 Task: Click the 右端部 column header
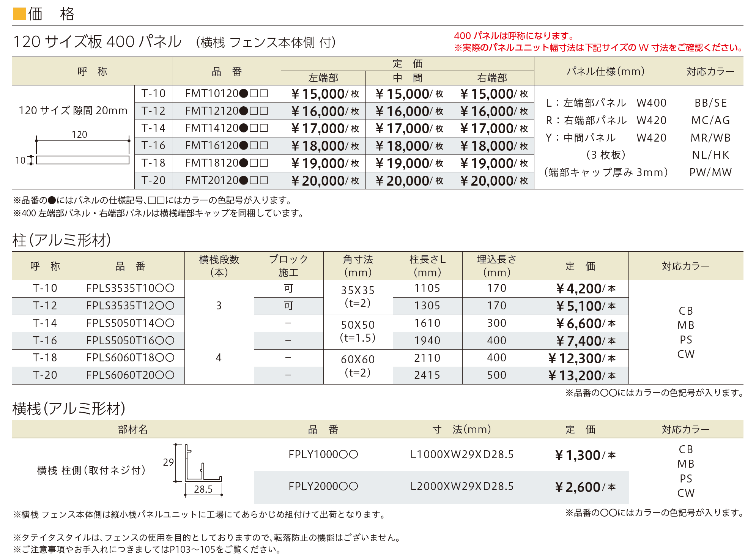click(x=492, y=78)
